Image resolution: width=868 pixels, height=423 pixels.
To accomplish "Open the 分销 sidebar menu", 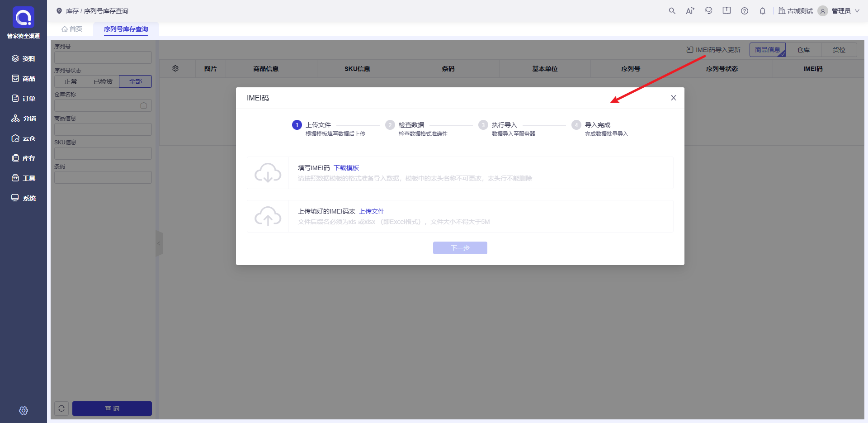I will pyautogui.click(x=24, y=118).
